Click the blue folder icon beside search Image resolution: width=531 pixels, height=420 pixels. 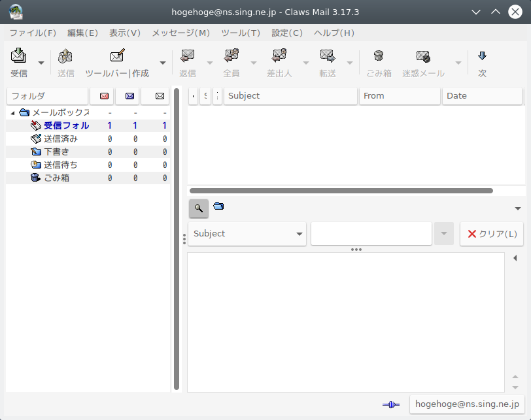(x=219, y=206)
